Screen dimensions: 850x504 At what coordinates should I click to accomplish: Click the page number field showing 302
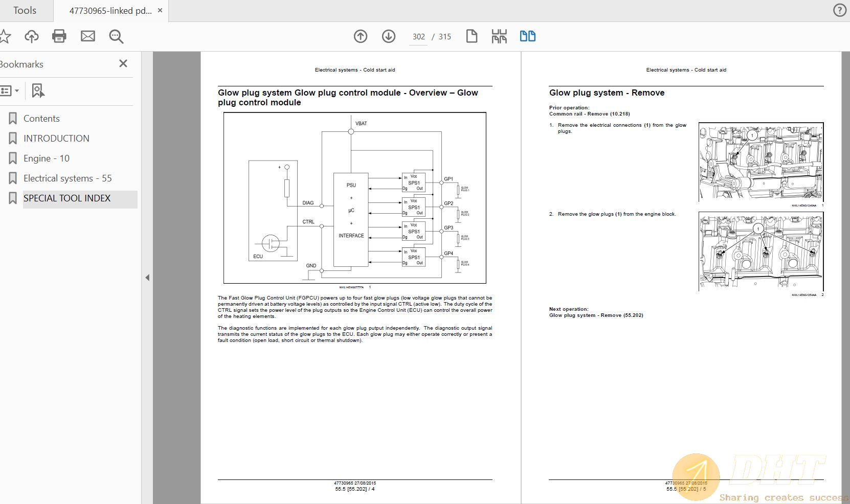[x=419, y=37]
